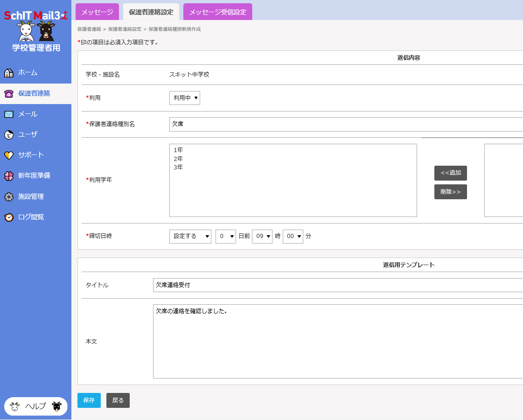Open the hour dropdown showing 09

click(262, 237)
